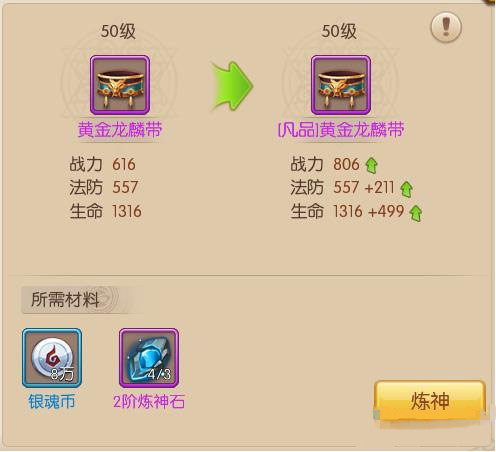Open the [凡品]黄金龙麟带 name link
The image size is (496, 452).
point(341,130)
